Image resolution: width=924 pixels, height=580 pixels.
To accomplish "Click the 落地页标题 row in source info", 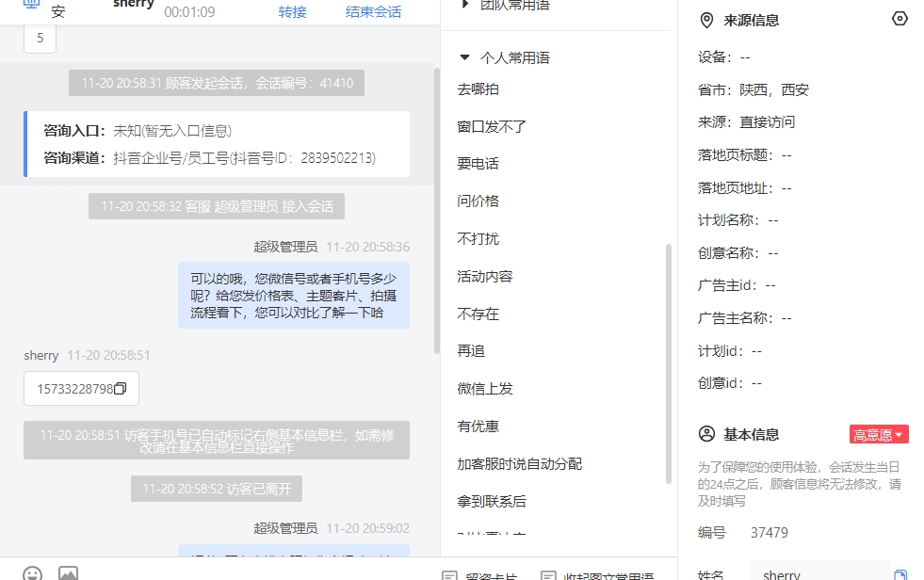I will point(745,155).
